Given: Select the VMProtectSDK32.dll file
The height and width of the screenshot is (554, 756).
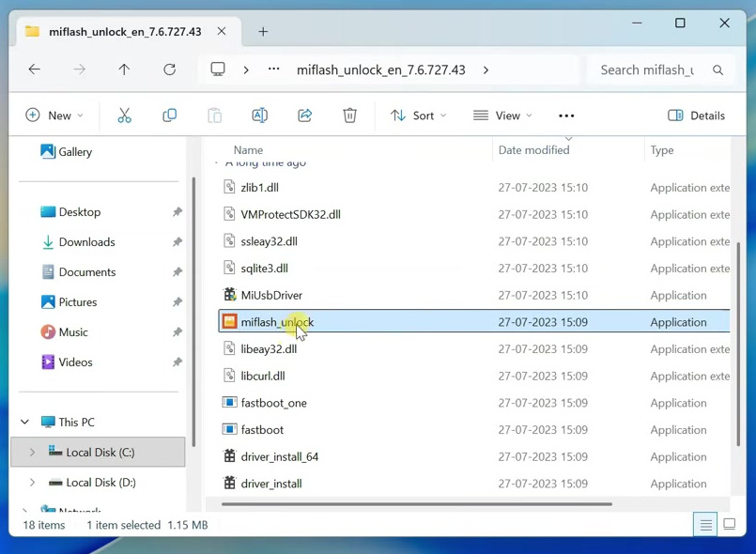Looking at the screenshot, I should [x=474, y=214].
